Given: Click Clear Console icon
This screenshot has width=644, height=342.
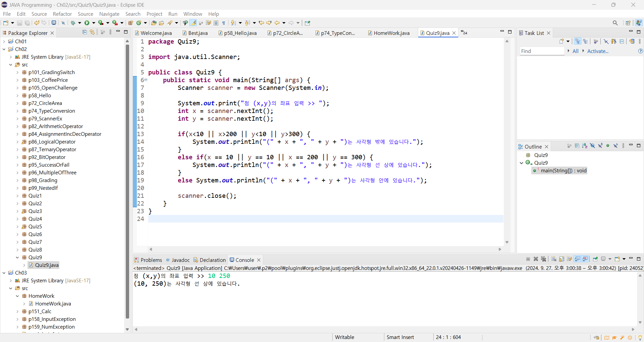Looking at the screenshot, I should (554, 259).
